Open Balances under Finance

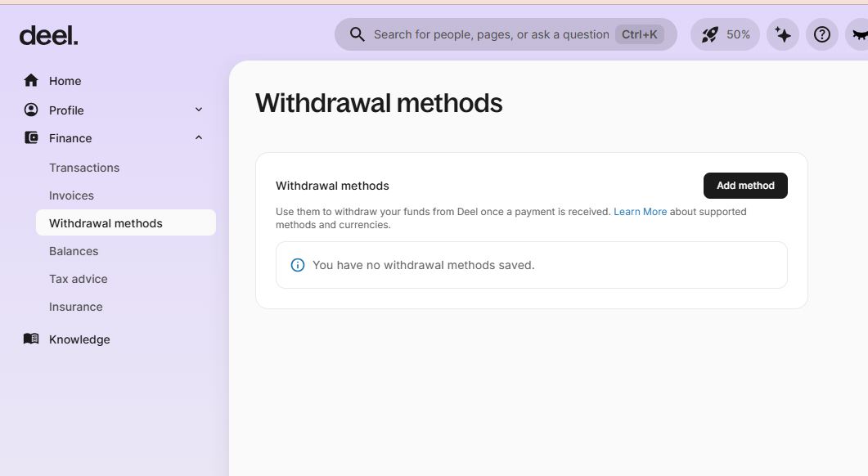click(x=74, y=251)
